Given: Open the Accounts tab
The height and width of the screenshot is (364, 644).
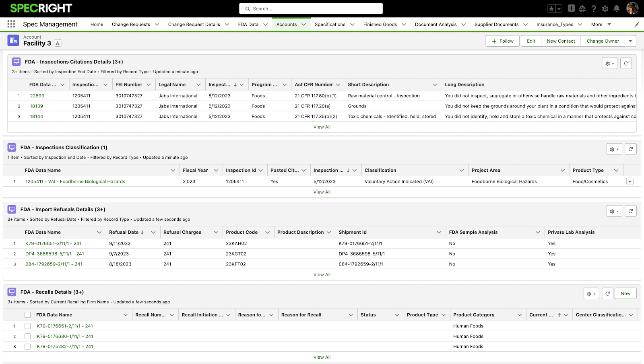Looking at the screenshot, I should 287,25.
